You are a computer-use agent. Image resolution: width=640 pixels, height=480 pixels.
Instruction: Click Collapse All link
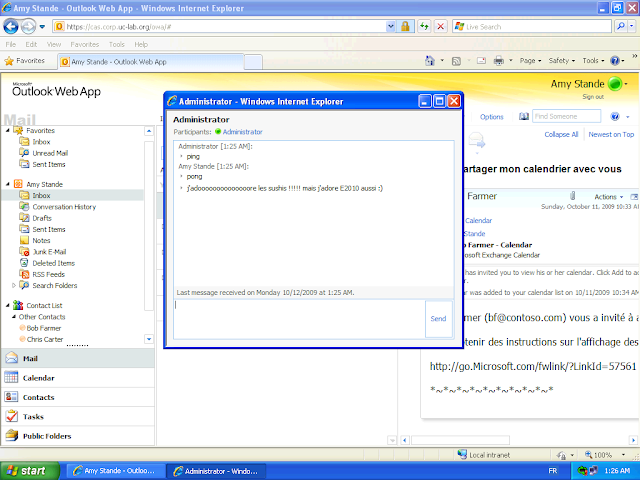coord(561,134)
